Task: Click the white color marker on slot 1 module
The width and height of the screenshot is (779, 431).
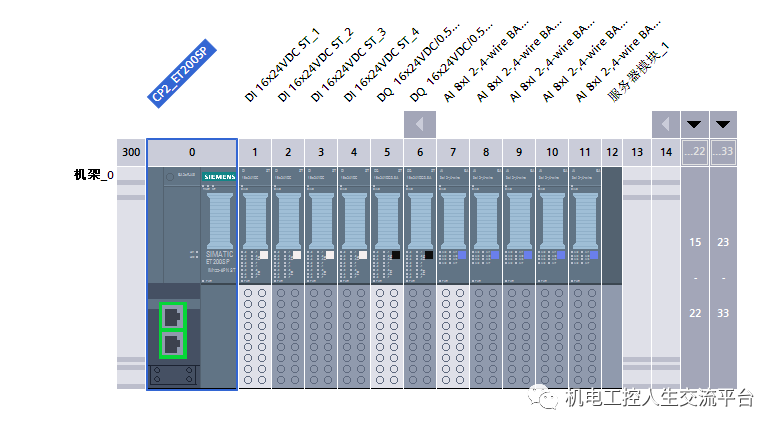Action: coord(264,255)
